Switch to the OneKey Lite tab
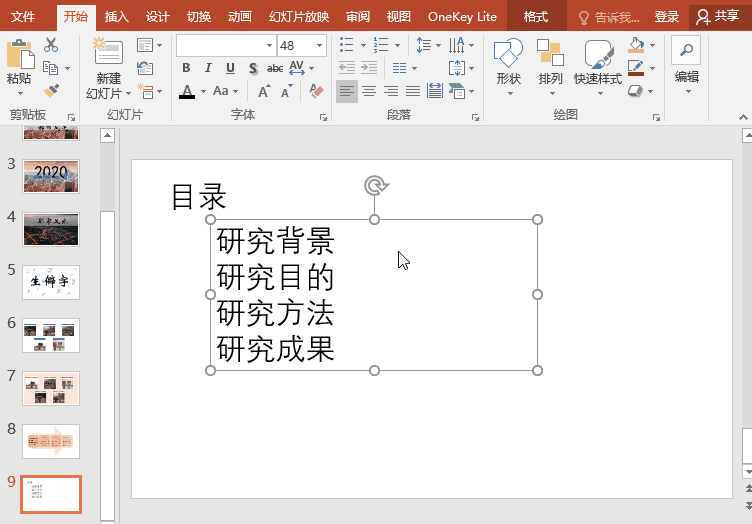 pyautogui.click(x=462, y=17)
